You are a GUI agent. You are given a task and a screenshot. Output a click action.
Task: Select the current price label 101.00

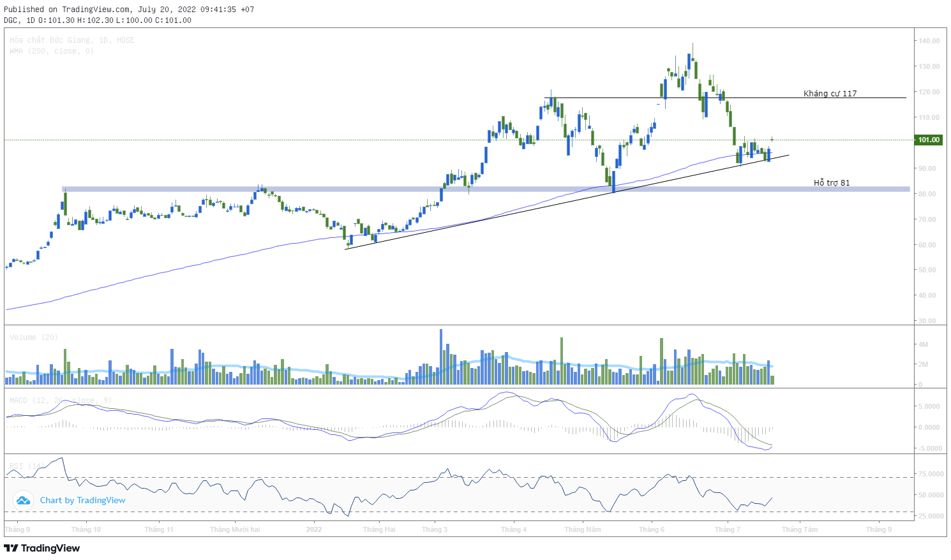click(929, 140)
